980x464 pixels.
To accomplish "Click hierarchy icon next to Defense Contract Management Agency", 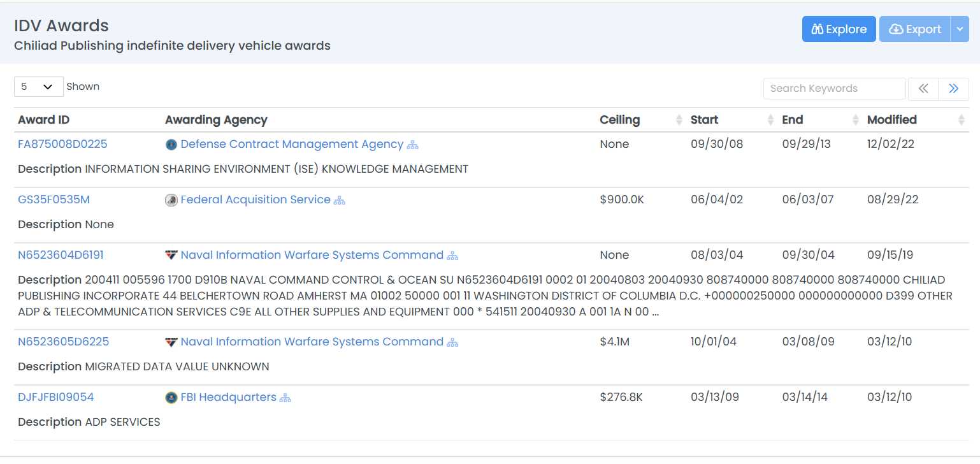I will (413, 145).
